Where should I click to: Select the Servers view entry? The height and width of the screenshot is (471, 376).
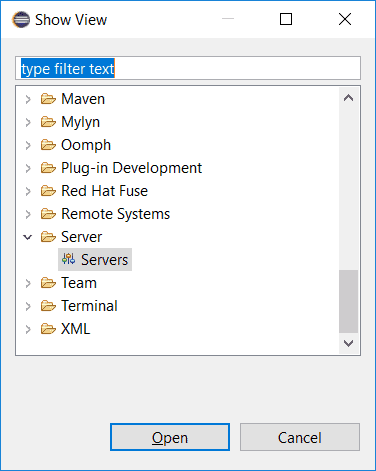point(95,259)
